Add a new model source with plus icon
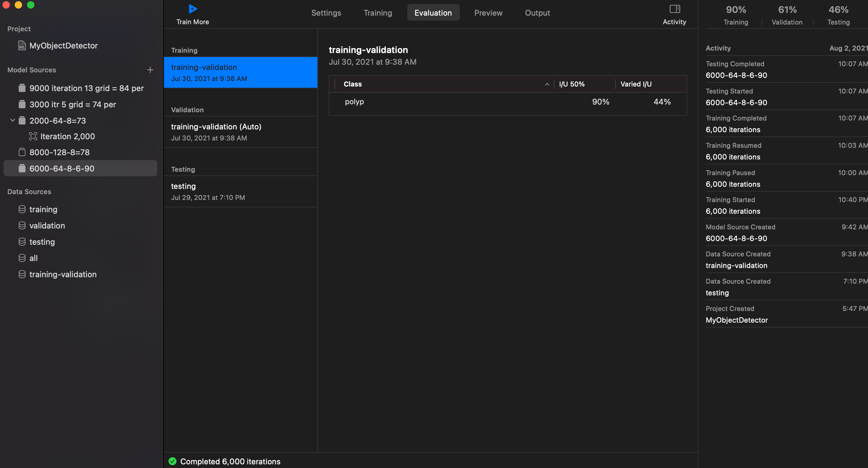Image resolution: width=868 pixels, height=468 pixels. click(150, 70)
